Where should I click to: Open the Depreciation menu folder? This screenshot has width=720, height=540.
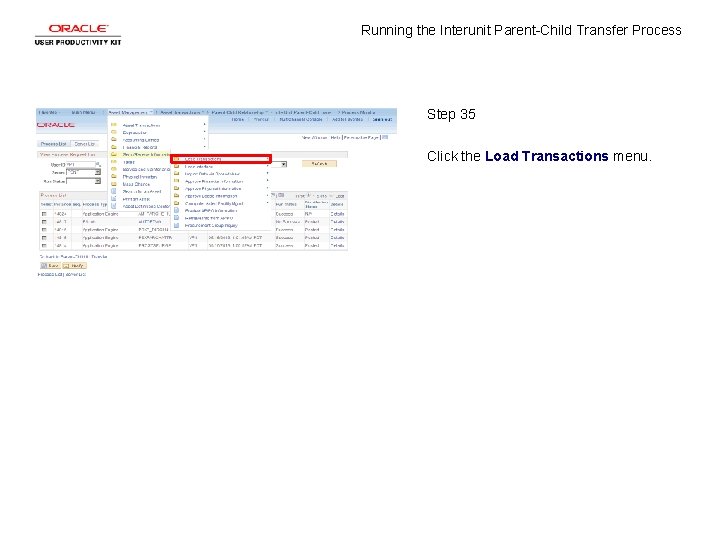point(135,133)
